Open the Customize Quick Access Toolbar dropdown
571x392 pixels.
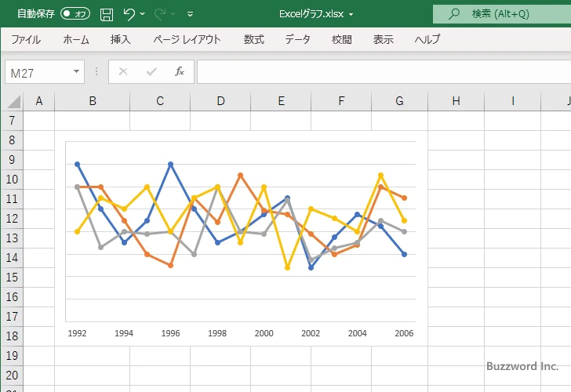(x=191, y=14)
